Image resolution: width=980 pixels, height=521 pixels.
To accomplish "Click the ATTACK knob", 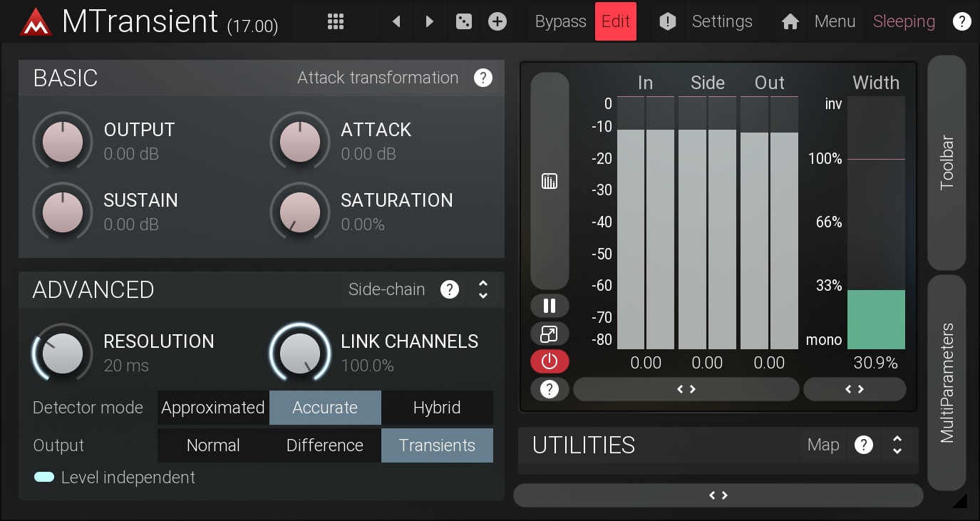I will pos(300,142).
